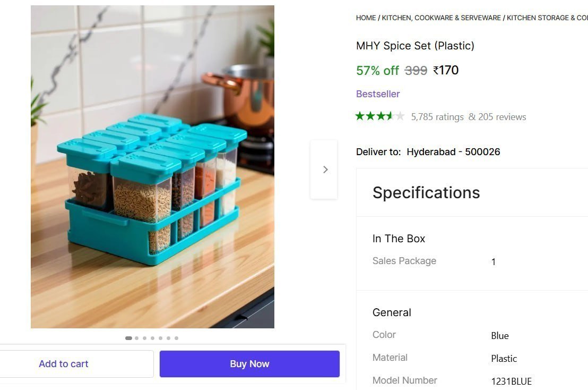This screenshot has height=390, width=588.
Task: Click the MHY Spice Set title
Action: 416,46
